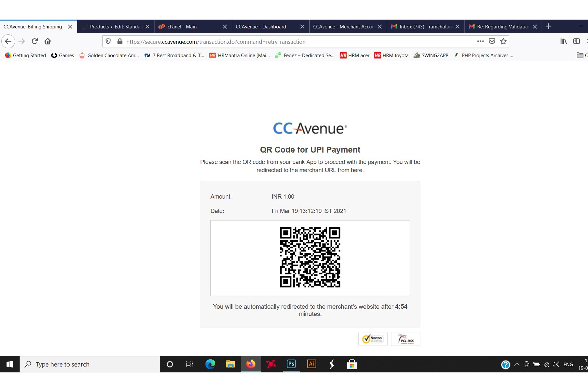Click Firefox icon in taskbar

click(x=251, y=364)
